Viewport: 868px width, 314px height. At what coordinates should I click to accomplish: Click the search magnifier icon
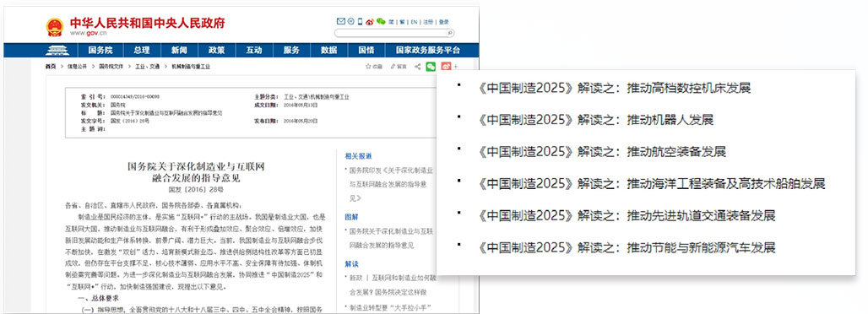[450, 33]
